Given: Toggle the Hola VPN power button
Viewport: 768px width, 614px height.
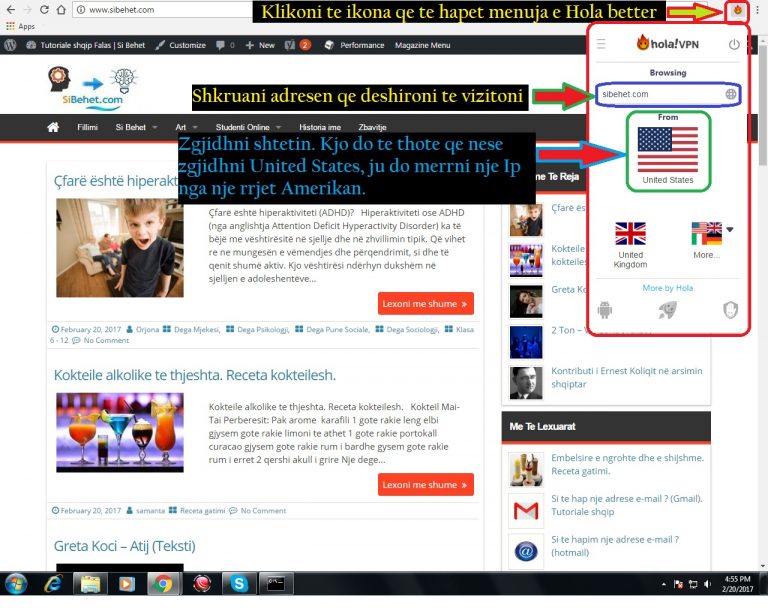Looking at the screenshot, I should (x=734, y=45).
